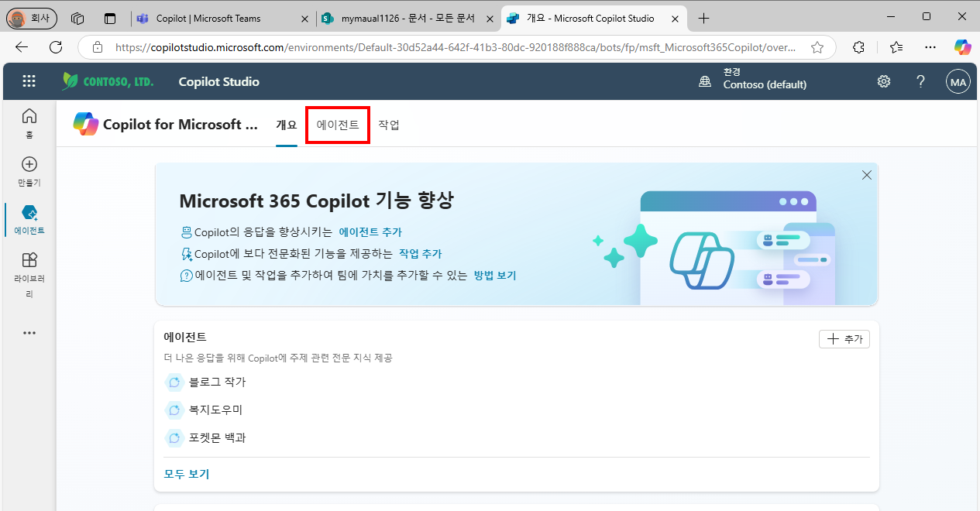Image resolution: width=980 pixels, height=511 pixels.
Task: Click the 추가 button in agents card
Action: click(844, 339)
